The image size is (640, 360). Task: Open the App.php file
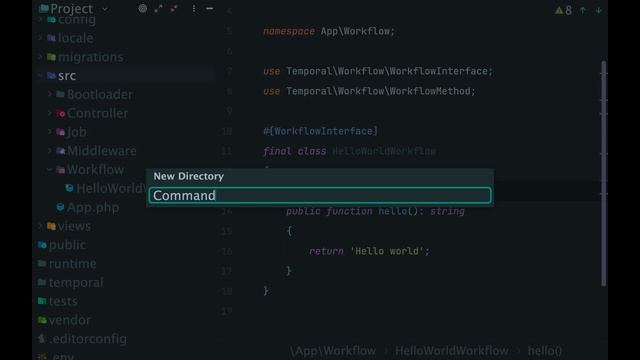pos(93,207)
